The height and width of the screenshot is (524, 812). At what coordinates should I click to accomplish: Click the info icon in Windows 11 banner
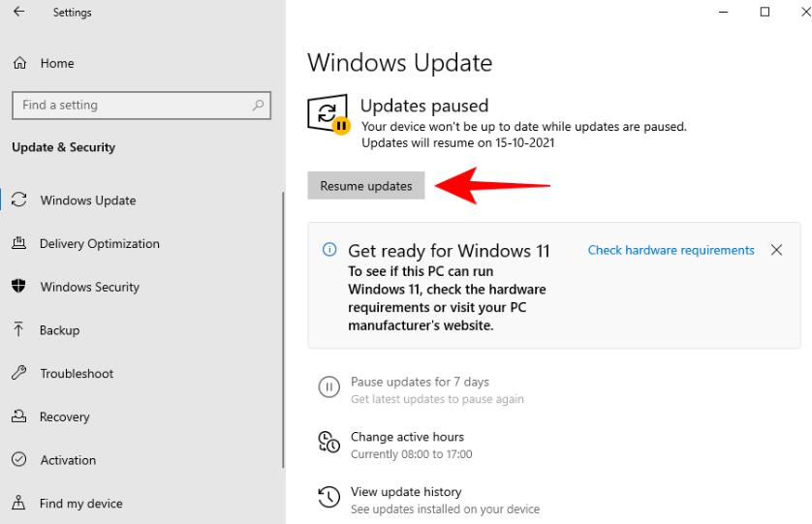coord(328,251)
